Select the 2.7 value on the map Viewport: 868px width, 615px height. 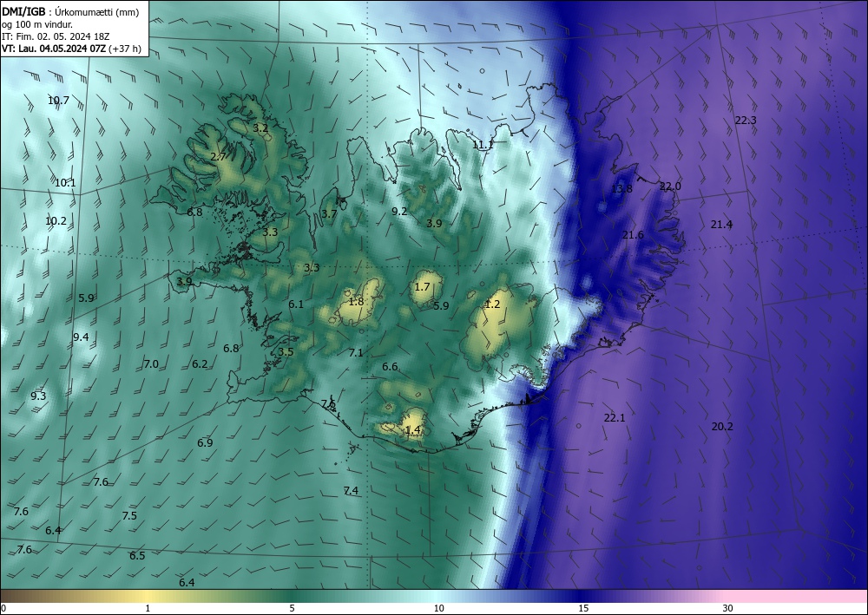(218, 157)
